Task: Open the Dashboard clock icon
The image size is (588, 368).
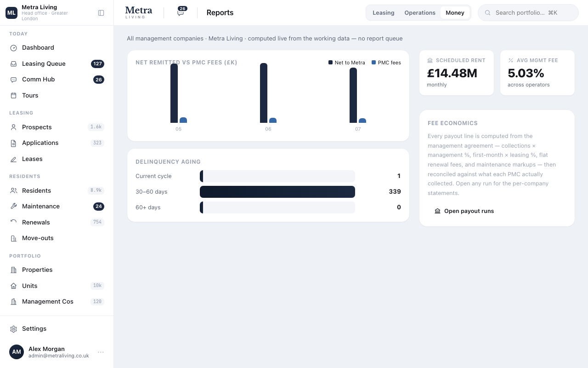Action: coord(13,48)
